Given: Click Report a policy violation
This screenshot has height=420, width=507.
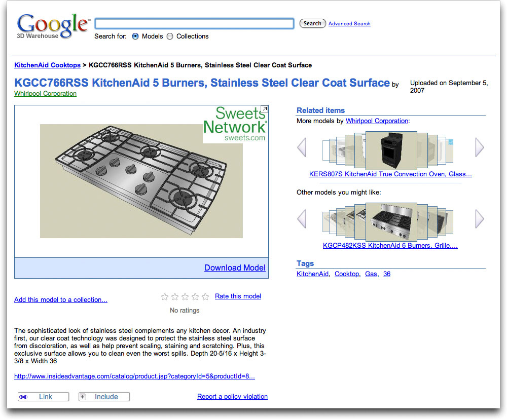Looking at the screenshot, I should click(x=233, y=396).
